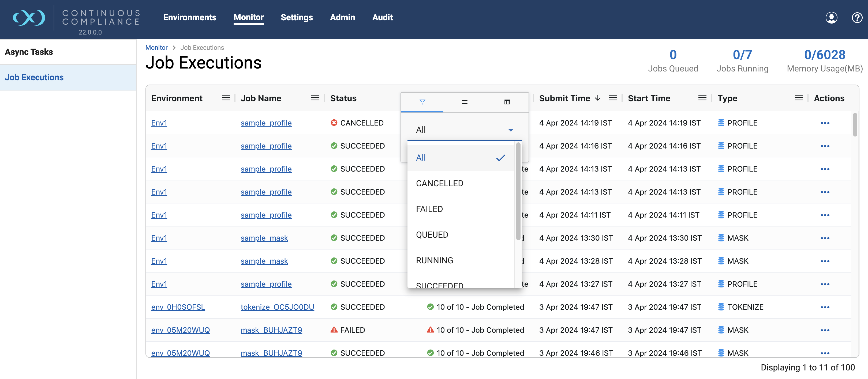Click the Monitor breadcrumb link
Screen dimensions: 868x379
[156, 47]
